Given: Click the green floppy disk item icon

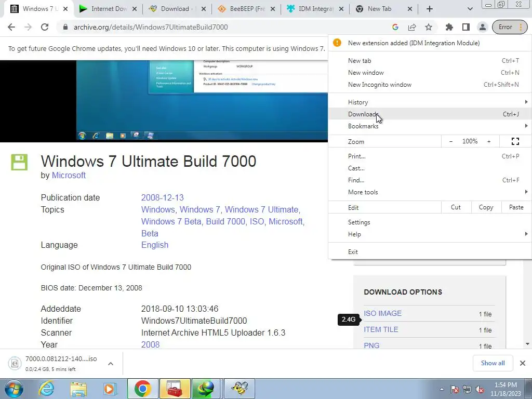Looking at the screenshot, I should coord(19,162).
